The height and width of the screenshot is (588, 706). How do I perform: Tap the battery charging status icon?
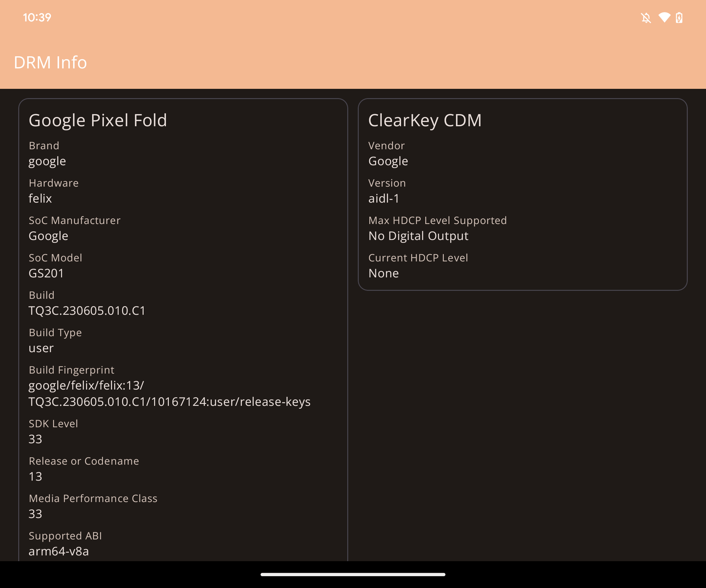(679, 18)
